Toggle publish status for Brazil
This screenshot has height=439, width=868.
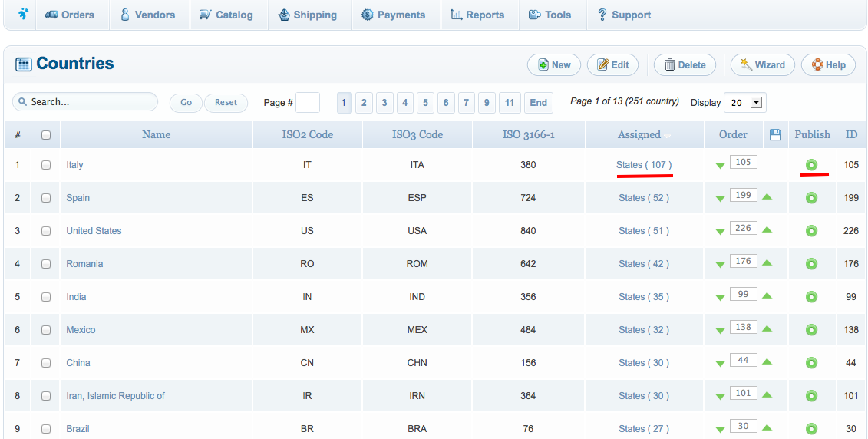coord(811,429)
